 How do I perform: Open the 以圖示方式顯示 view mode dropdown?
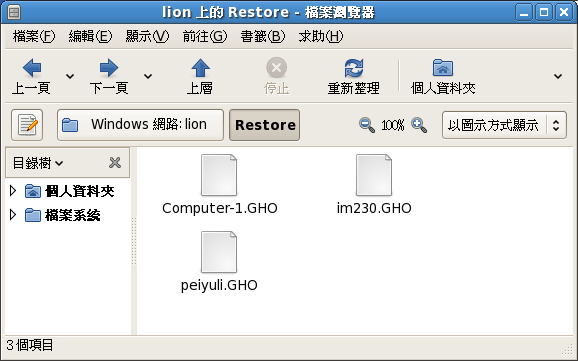point(504,125)
